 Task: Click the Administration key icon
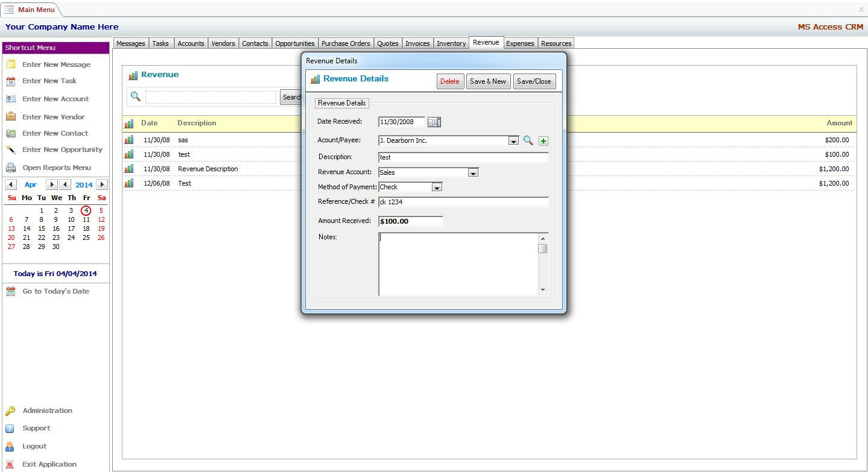pos(10,411)
